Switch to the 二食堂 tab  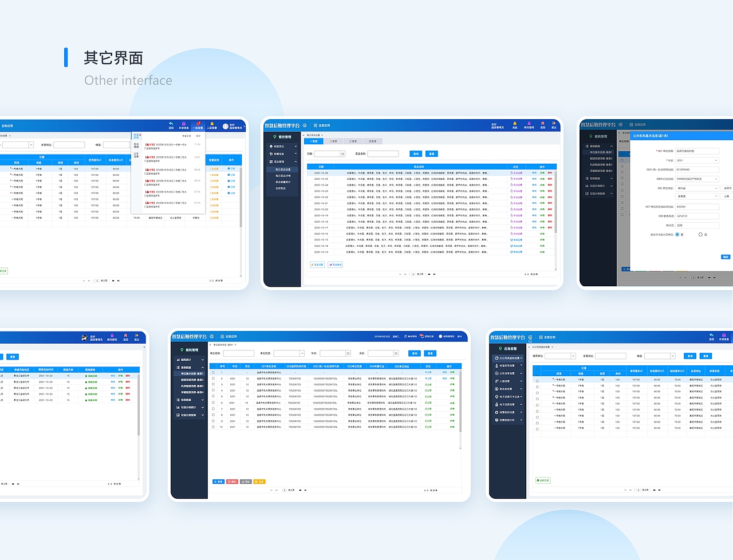pyautogui.click(x=333, y=141)
